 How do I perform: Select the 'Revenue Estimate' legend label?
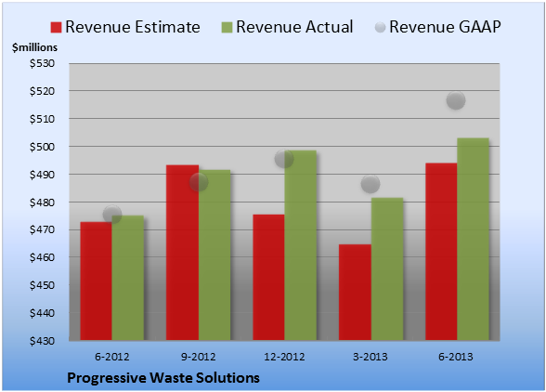click(x=133, y=27)
